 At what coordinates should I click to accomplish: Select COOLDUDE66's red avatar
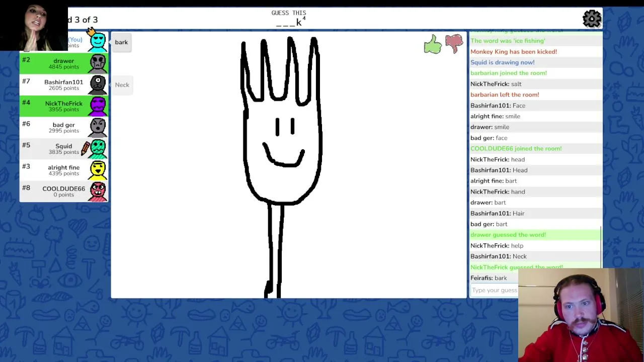(x=98, y=192)
